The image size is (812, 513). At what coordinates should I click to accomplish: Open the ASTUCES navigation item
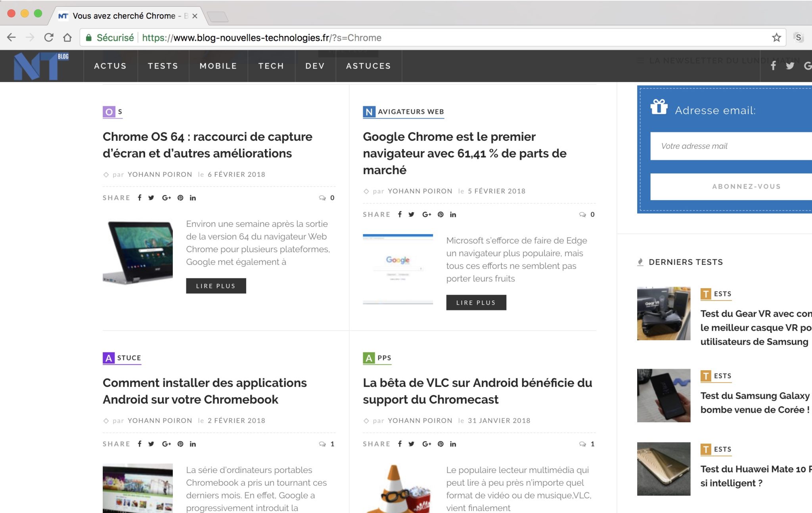coord(368,66)
